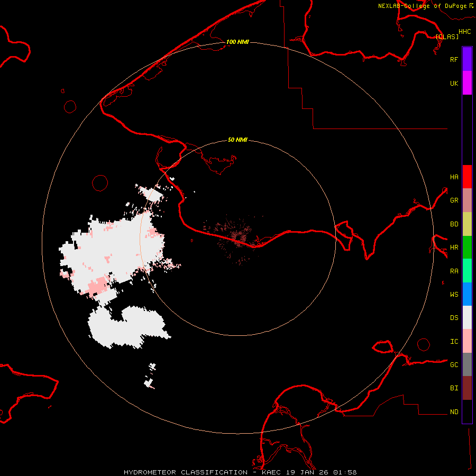Click the RA legend label
Image resolution: width=476 pixels, height=476 pixels.
coord(454,271)
